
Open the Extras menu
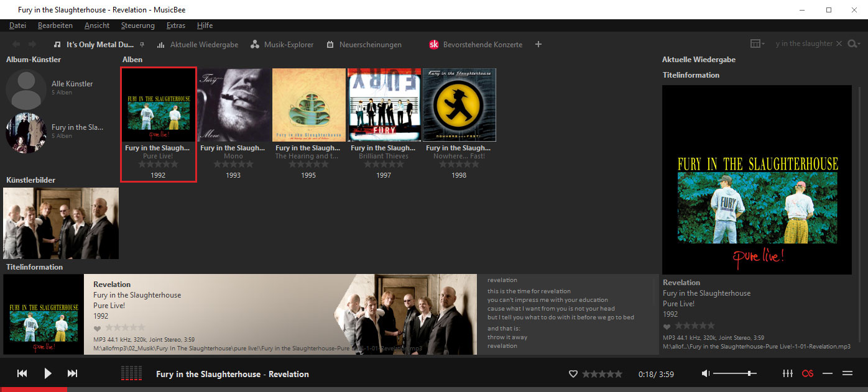[176, 25]
